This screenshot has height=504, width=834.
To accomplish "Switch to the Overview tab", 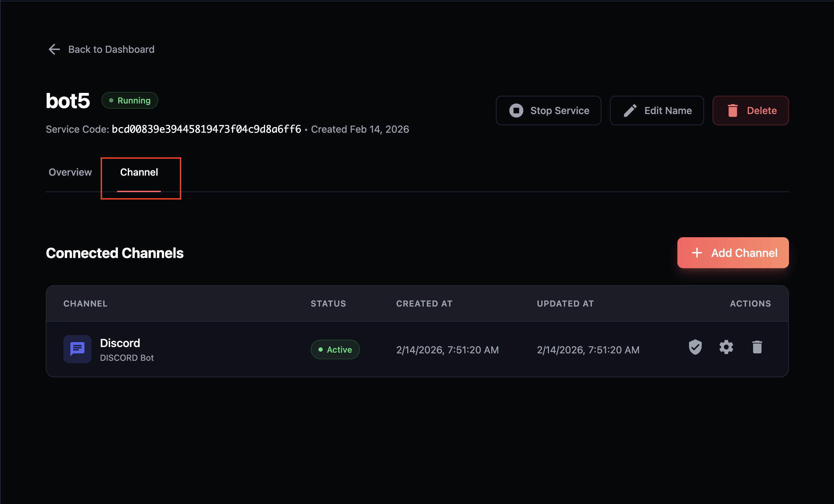I will (x=70, y=172).
